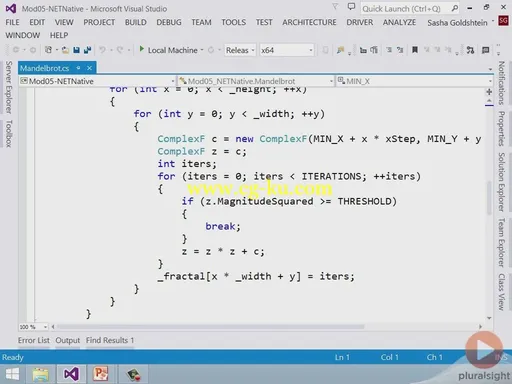Open the Properties side tab
The image size is (512, 384).
coord(501,129)
